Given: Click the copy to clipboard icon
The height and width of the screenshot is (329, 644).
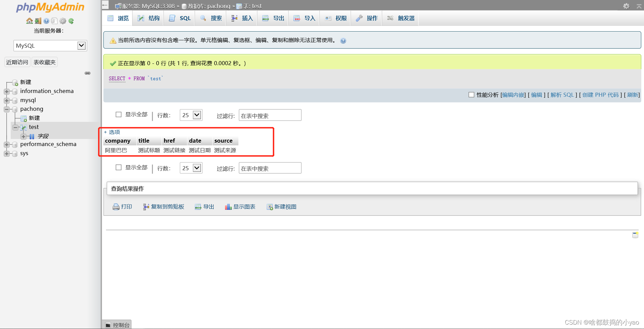Looking at the screenshot, I should (x=146, y=207).
